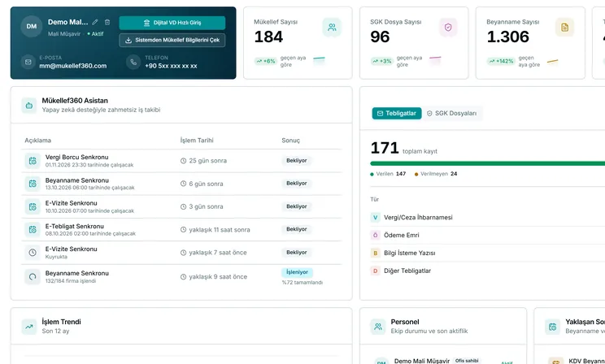Click the Ö icon for Ödeme Emri

tap(375, 235)
